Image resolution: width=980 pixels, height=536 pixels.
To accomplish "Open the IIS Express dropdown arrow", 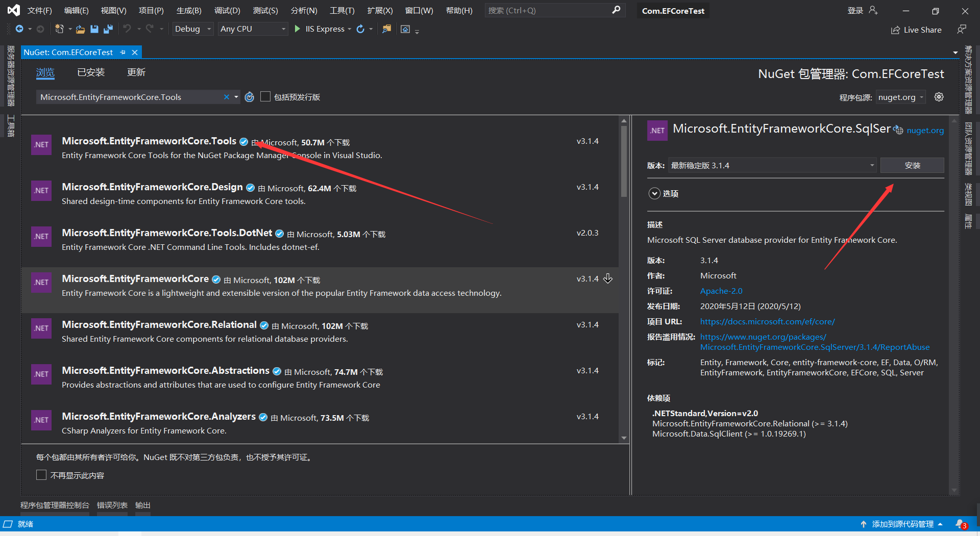I will click(350, 29).
